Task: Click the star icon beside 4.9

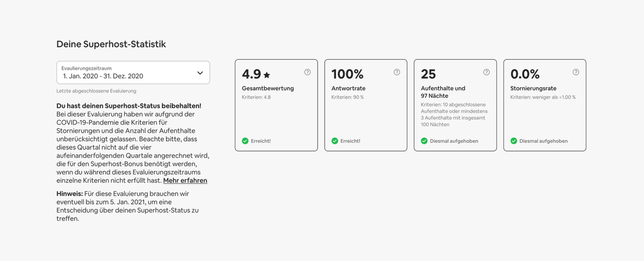Action: pyautogui.click(x=267, y=75)
